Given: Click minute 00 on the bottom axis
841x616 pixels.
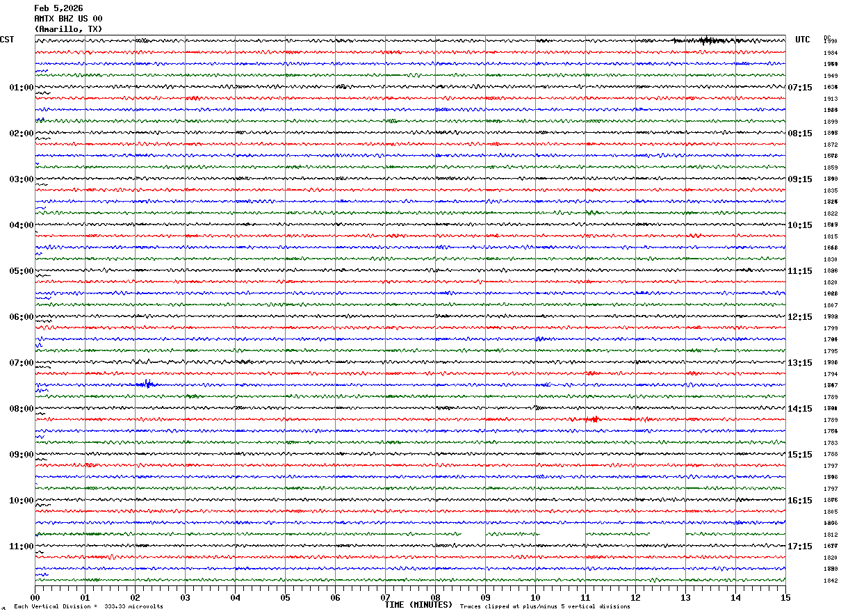Looking at the screenshot, I should point(35,597).
